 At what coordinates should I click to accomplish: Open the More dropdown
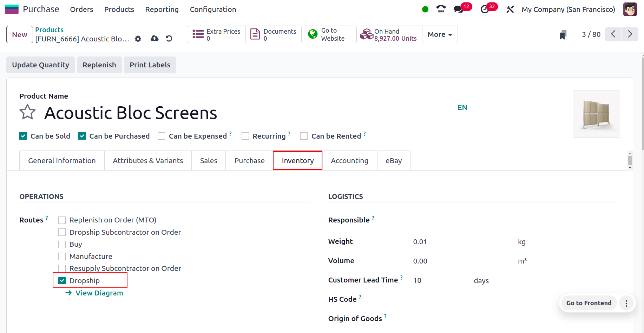(439, 34)
